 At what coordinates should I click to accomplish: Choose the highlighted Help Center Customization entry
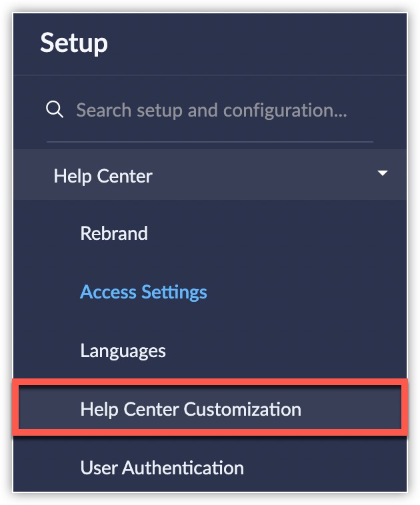coord(210,408)
